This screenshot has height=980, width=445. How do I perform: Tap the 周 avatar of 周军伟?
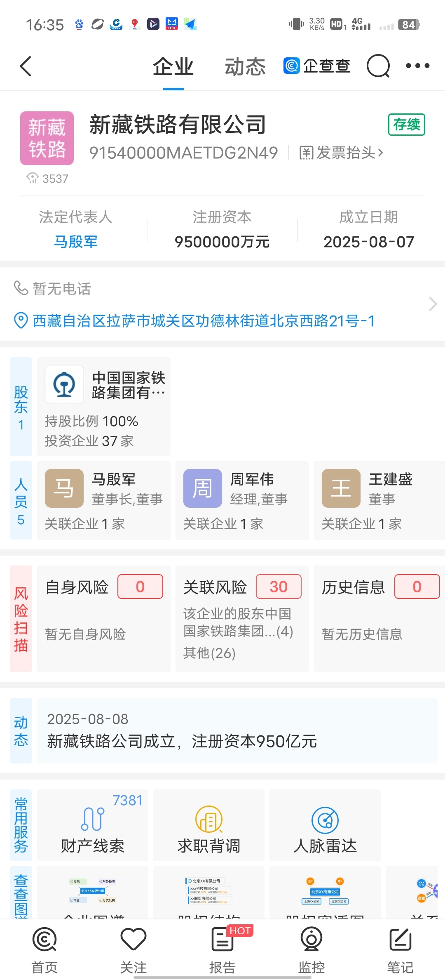203,488
